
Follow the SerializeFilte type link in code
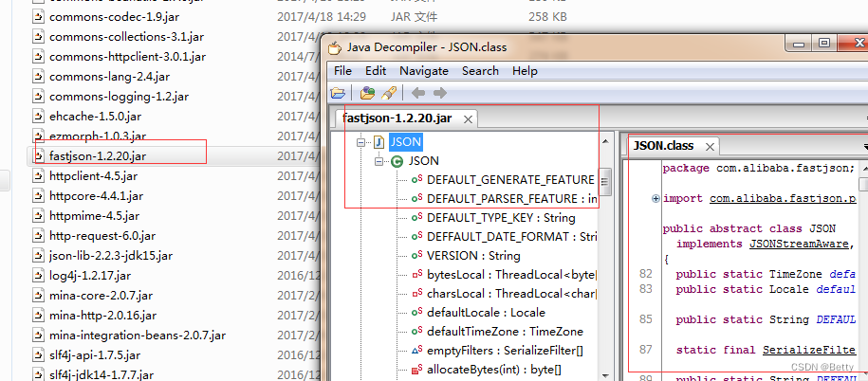coord(809,350)
